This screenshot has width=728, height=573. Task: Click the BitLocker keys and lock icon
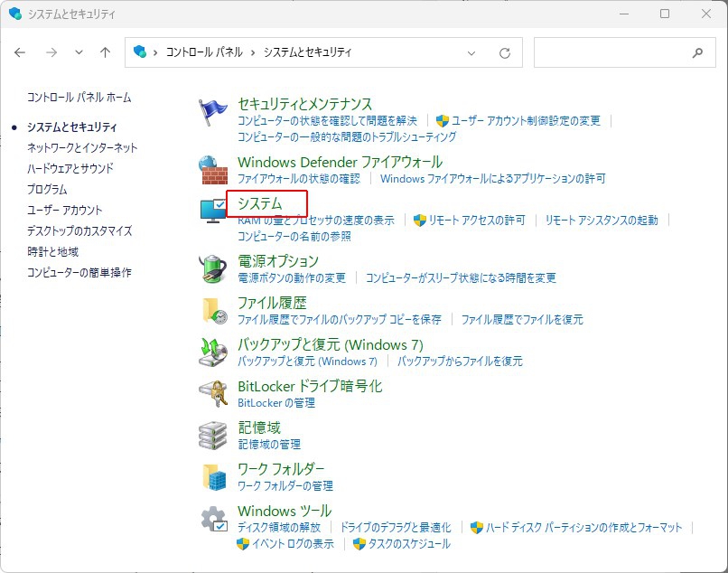pyautogui.click(x=213, y=393)
